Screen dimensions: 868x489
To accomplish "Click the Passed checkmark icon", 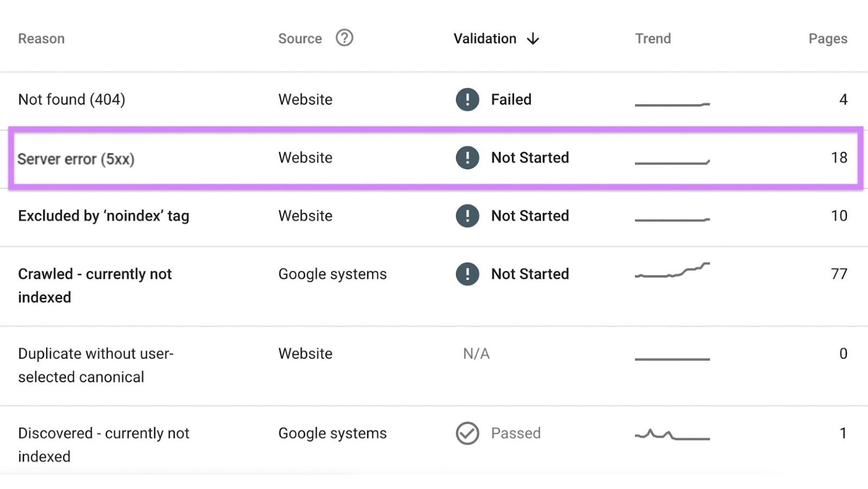I will 467,433.
